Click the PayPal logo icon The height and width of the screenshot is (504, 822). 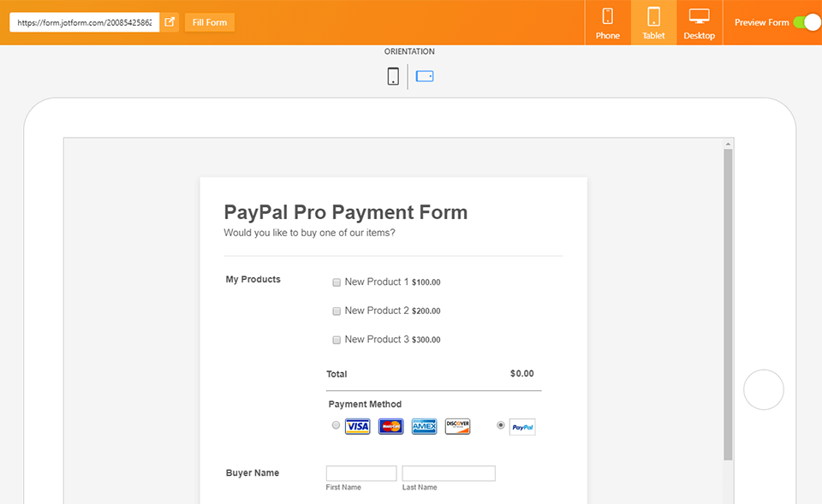[x=521, y=426]
